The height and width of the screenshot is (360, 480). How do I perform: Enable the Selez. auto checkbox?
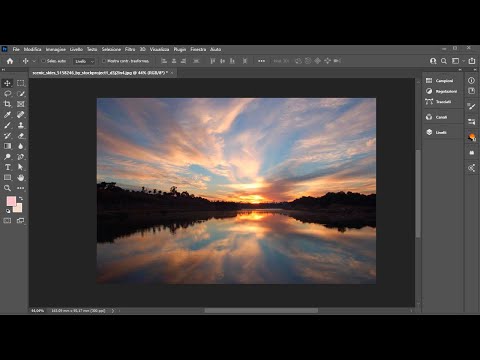(x=43, y=61)
